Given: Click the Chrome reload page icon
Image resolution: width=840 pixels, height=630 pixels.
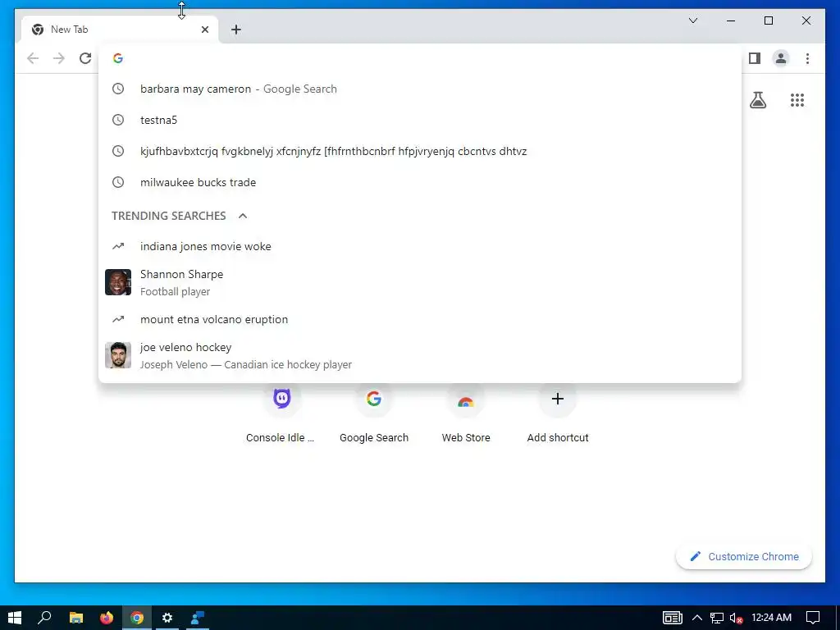Looking at the screenshot, I should [x=85, y=58].
